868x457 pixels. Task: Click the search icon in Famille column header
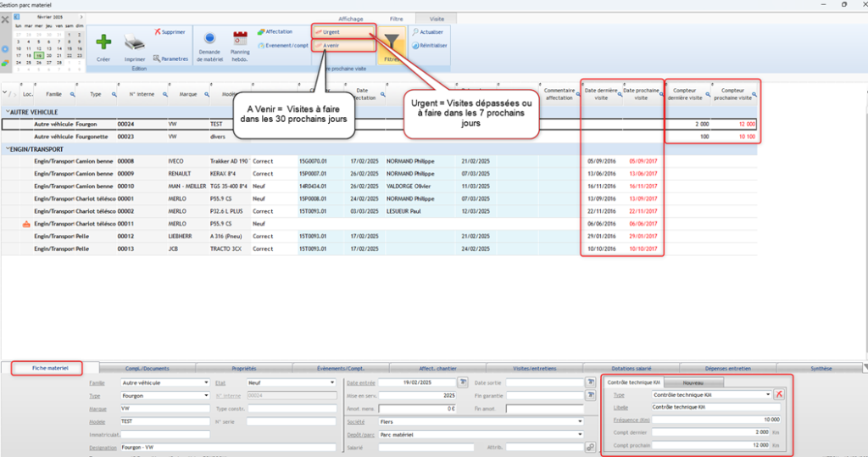(73, 94)
